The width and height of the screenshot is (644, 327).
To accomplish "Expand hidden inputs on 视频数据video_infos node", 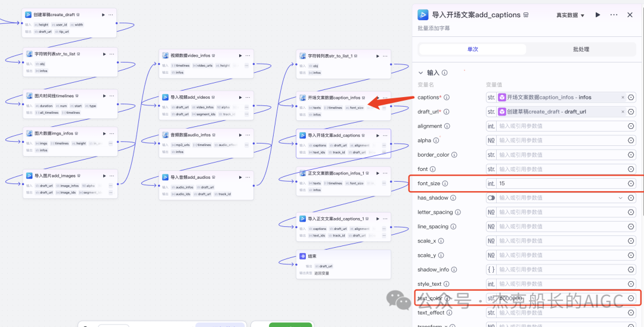I will pyautogui.click(x=247, y=66).
